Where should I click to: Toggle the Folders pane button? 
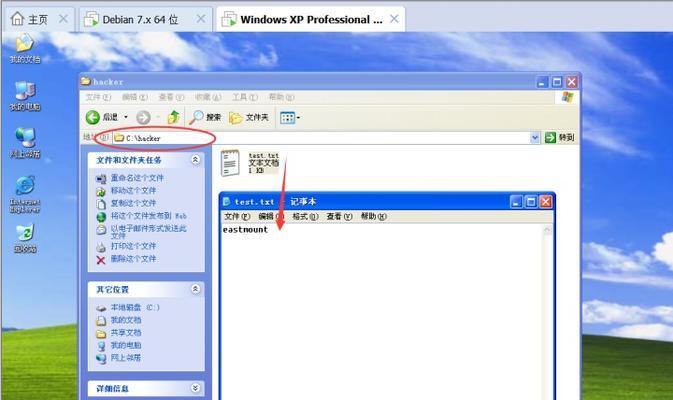[x=249, y=117]
